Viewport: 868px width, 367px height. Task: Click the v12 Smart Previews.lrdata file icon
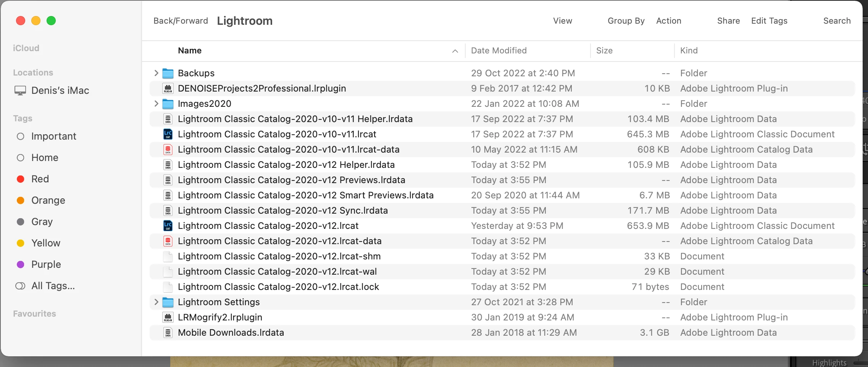pyautogui.click(x=168, y=195)
